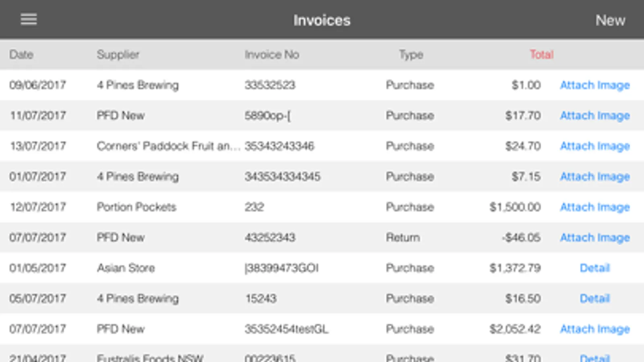Attach image to invoice 5890op-[
Image resolution: width=644 pixels, height=362 pixels.
pos(594,116)
